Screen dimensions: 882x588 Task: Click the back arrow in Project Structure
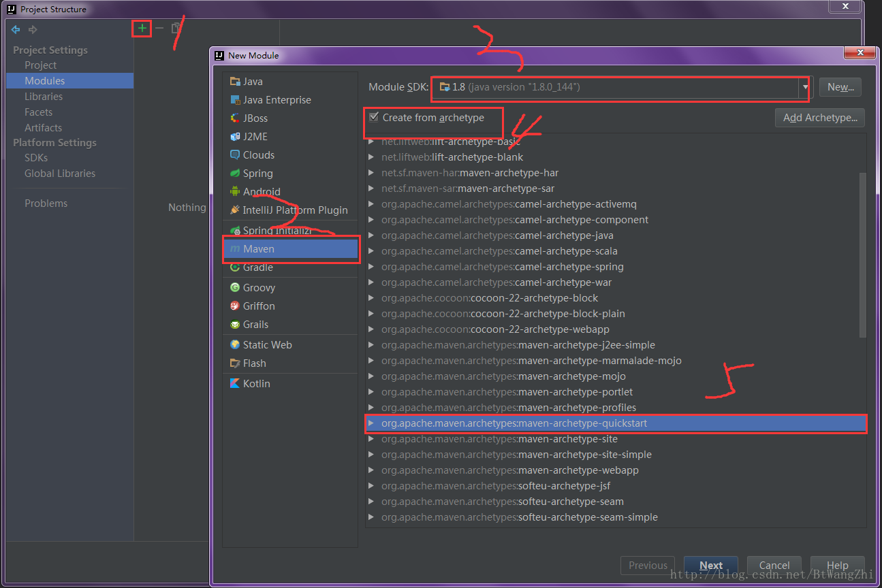coord(16,29)
